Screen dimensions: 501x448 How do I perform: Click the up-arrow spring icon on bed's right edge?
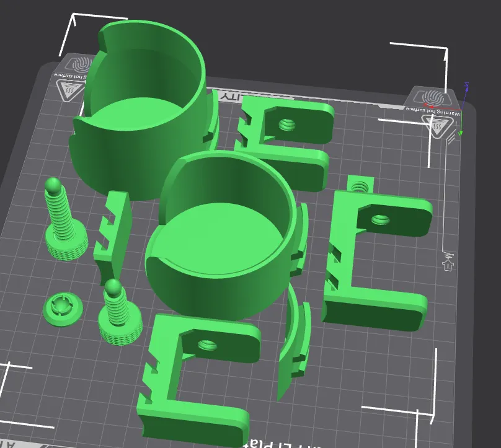pos(447,260)
